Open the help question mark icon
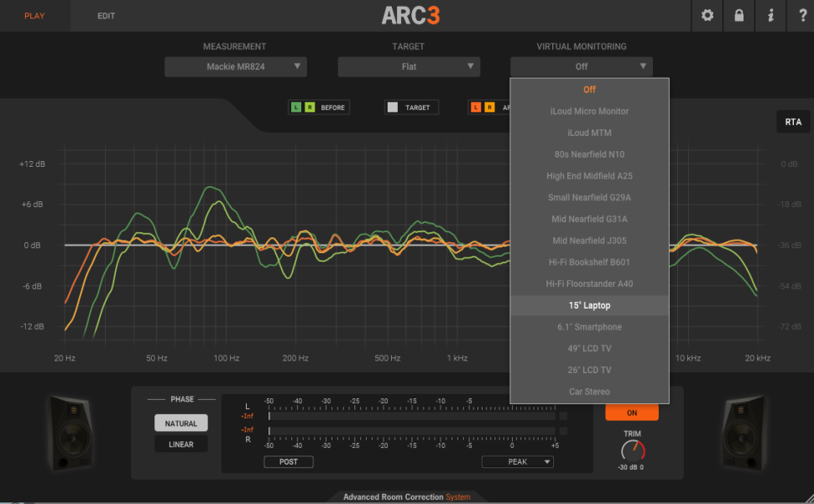 (802, 16)
